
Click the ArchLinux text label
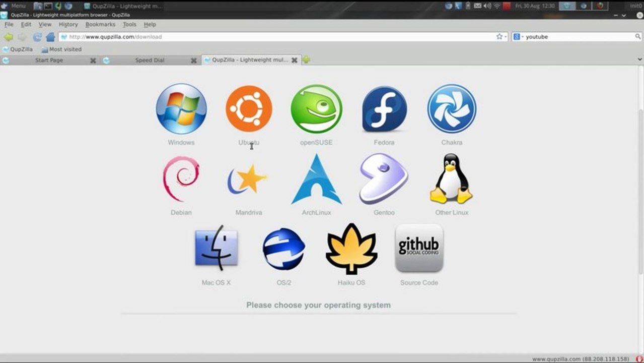(316, 213)
